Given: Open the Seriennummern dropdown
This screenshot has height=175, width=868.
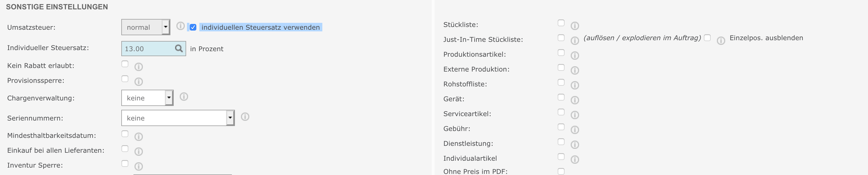Looking at the screenshot, I should (x=178, y=118).
